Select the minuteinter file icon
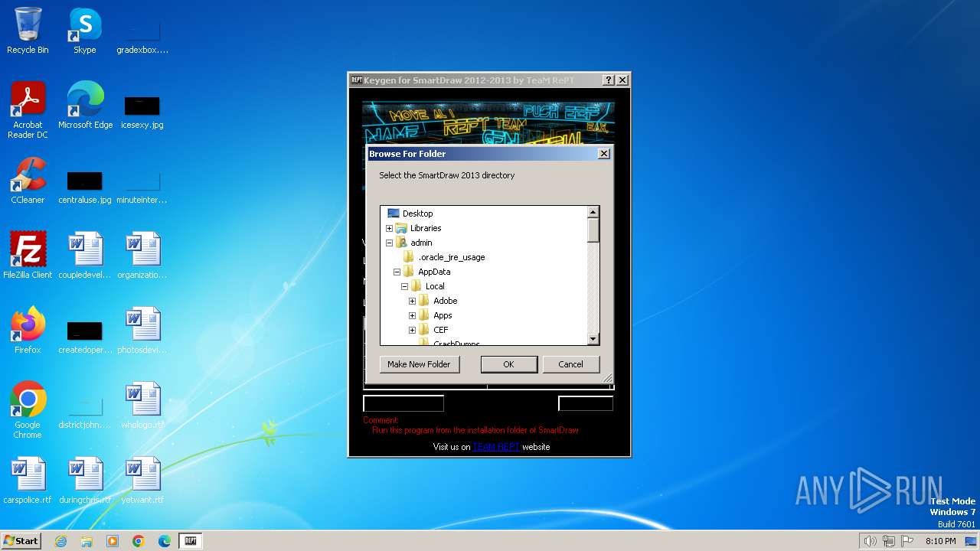Viewport: 980px width, 551px height. [x=142, y=187]
